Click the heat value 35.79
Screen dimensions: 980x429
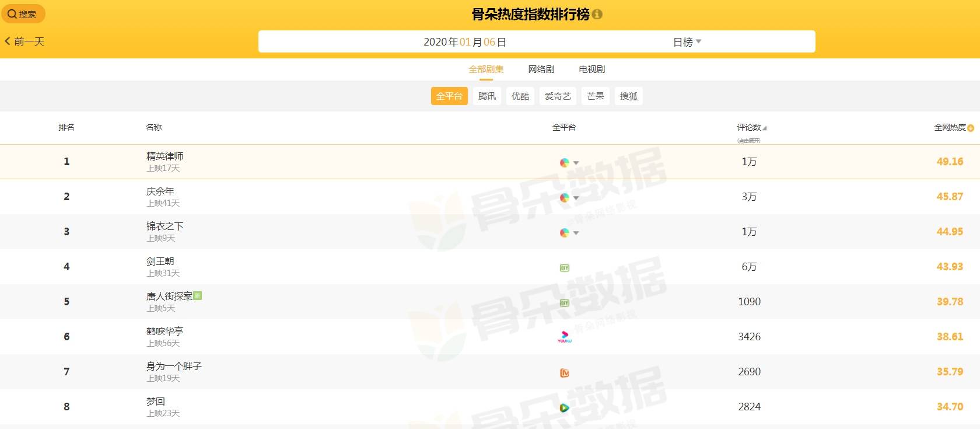[950, 372]
